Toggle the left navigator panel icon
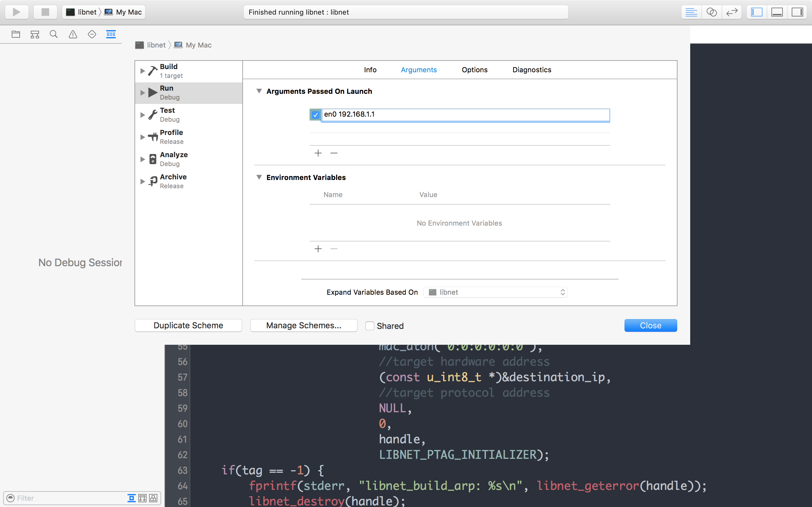Viewport: 812px width, 507px height. [756, 12]
